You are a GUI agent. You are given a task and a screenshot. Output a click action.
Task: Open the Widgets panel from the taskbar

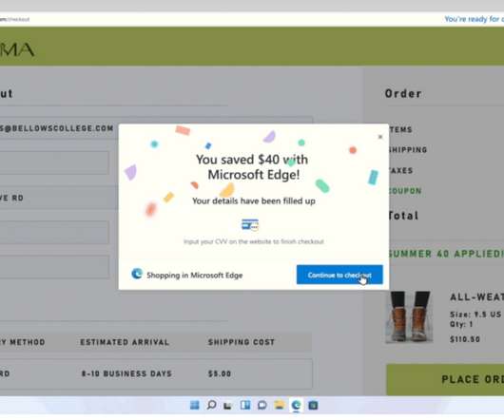tap(245, 405)
